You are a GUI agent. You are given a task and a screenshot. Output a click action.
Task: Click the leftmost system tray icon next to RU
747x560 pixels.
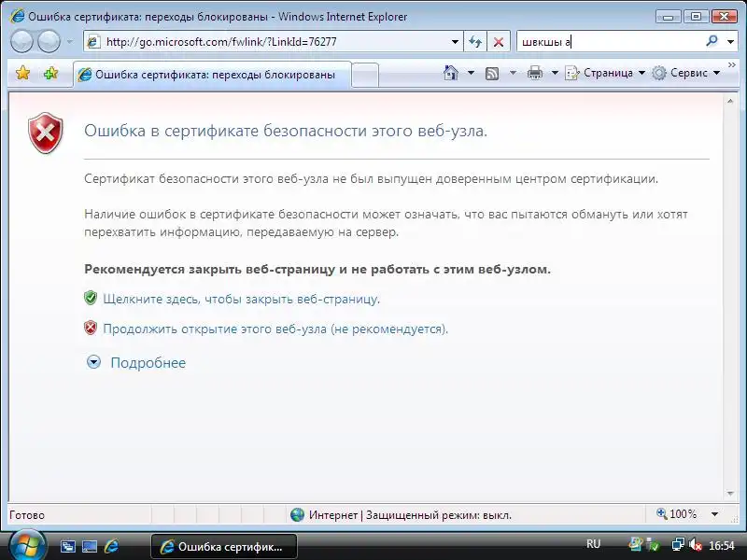635,544
